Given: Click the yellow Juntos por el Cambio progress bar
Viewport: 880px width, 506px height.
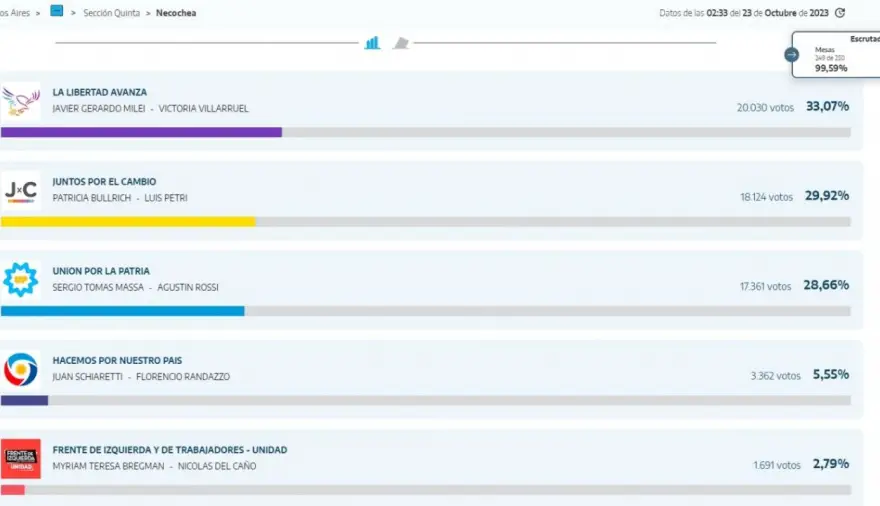Looking at the screenshot, I should coord(129,222).
